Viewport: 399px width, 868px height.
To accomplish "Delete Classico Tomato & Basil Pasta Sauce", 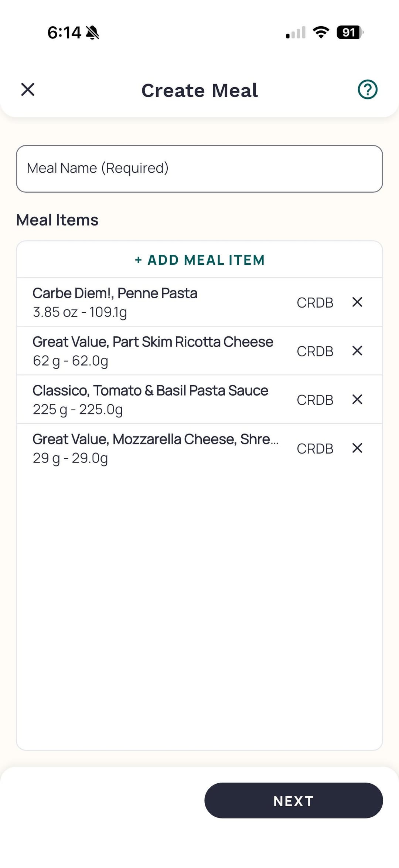I will pos(357,400).
